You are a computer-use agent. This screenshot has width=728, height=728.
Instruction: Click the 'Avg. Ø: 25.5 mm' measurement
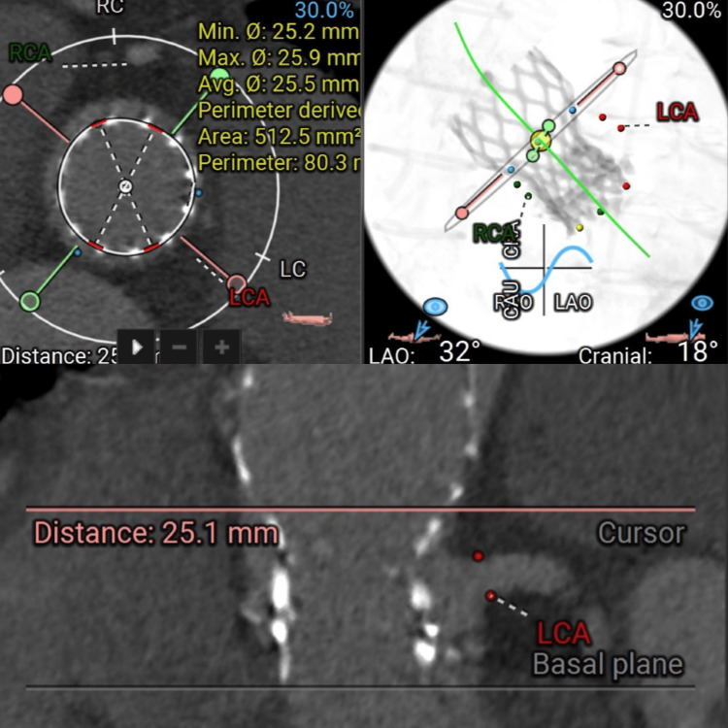point(279,84)
